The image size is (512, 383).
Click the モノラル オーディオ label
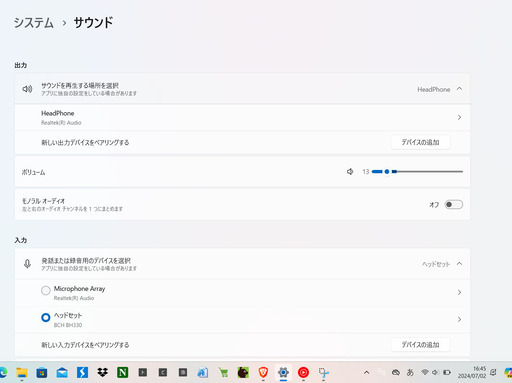(x=43, y=201)
